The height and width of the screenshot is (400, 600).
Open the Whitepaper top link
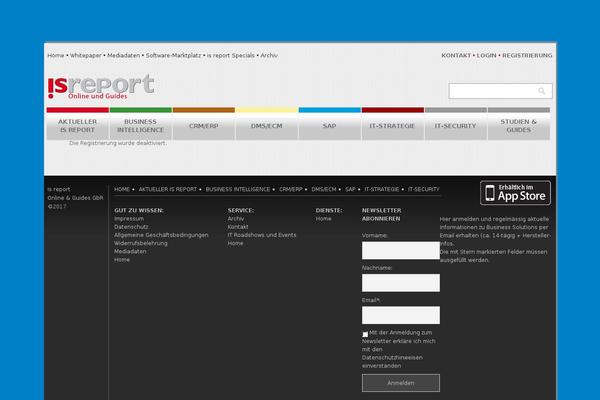[86, 56]
